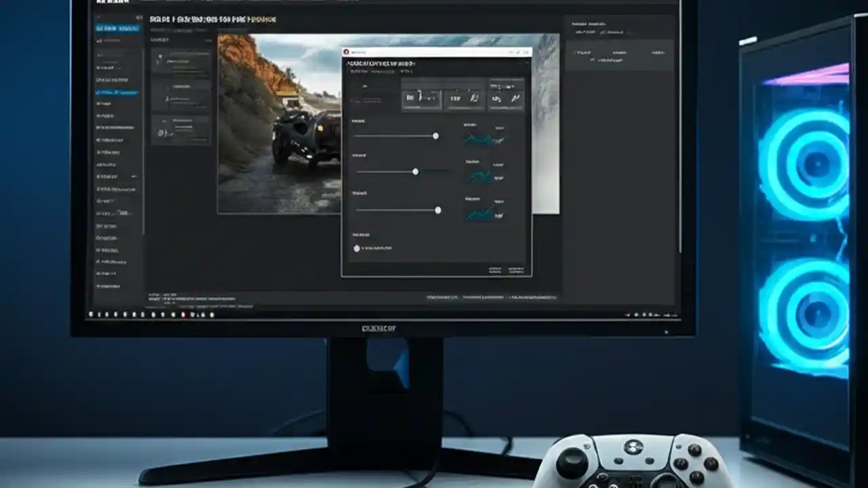
Task: Click the handle of the topmost slider
Action: click(435, 136)
